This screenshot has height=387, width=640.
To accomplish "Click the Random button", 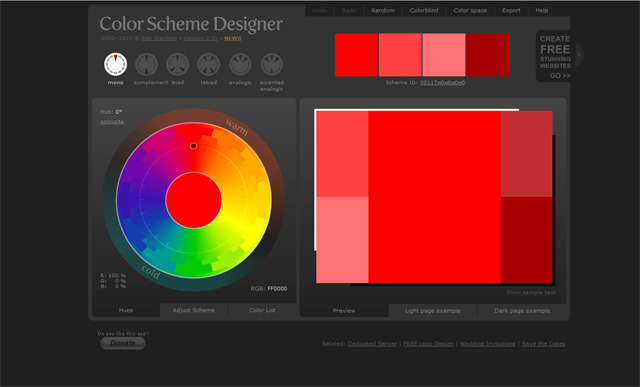I will pos(383,11).
